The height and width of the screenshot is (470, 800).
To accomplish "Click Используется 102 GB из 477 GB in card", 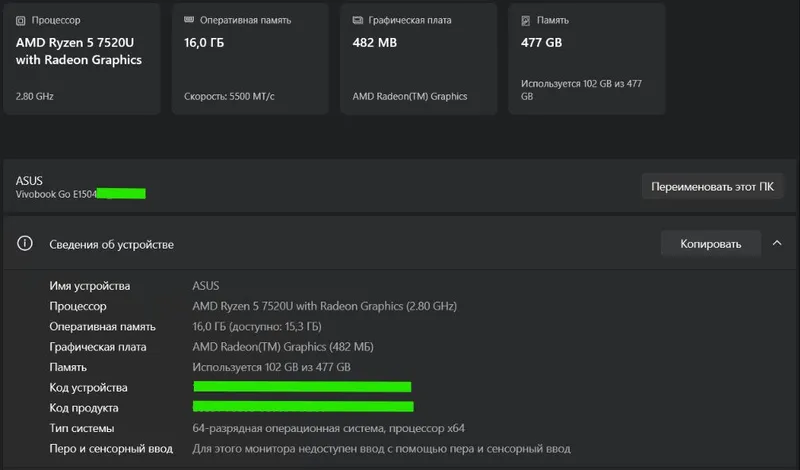I will 581,90.
